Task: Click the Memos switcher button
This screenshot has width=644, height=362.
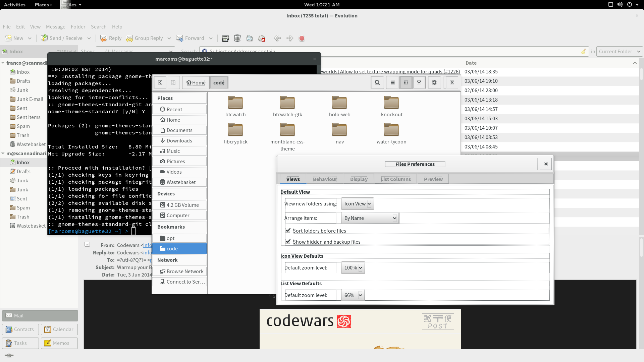Action: (x=59, y=343)
